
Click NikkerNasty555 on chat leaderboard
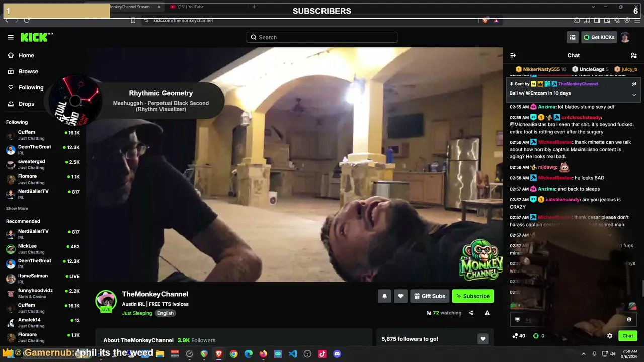541,69
